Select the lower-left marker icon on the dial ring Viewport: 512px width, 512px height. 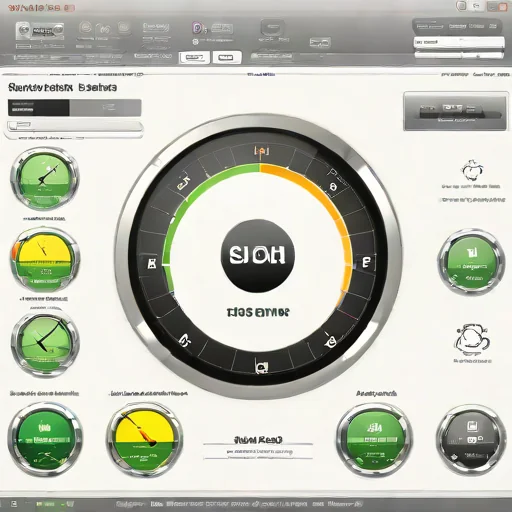(x=184, y=340)
